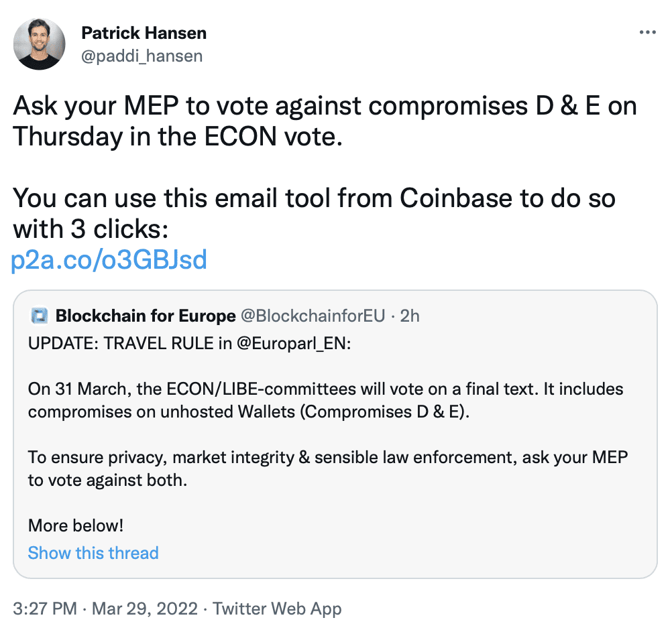This screenshot has height=634, width=672.
Task: Click the 'To ensure privacy' quoted paragraph
Action: click(328, 469)
